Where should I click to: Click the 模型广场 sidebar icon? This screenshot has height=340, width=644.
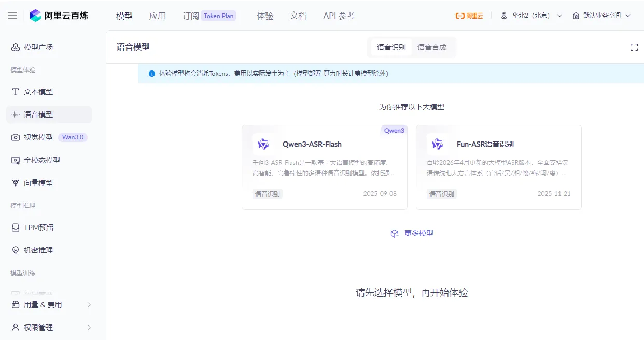click(x=16, y=47)
